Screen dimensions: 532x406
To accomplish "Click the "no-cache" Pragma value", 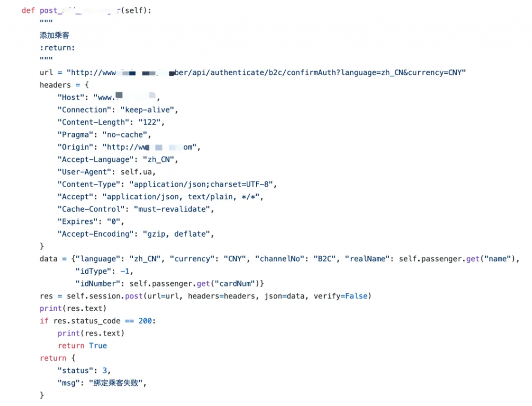I will pyautogui.click(x=125, y=134).
